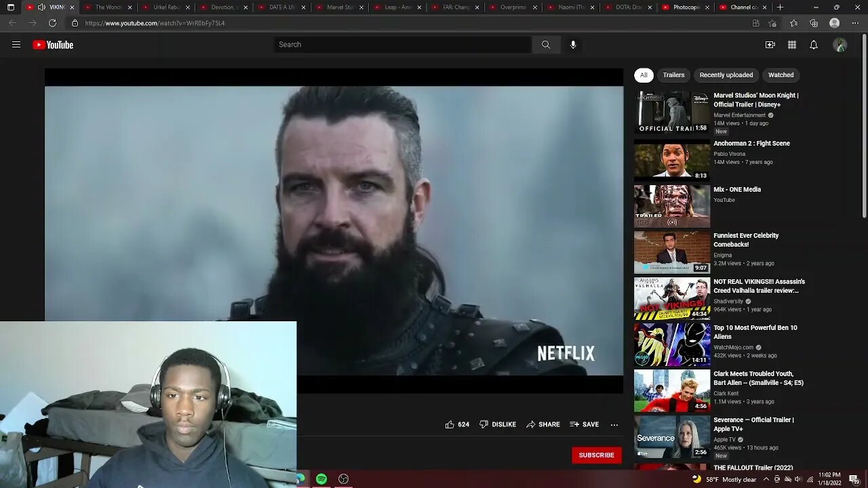The width and height of the screenshot is (868, 488).
Task: Select the Watched filter chip
Action: pyautogui.click(x=781, y=75)
